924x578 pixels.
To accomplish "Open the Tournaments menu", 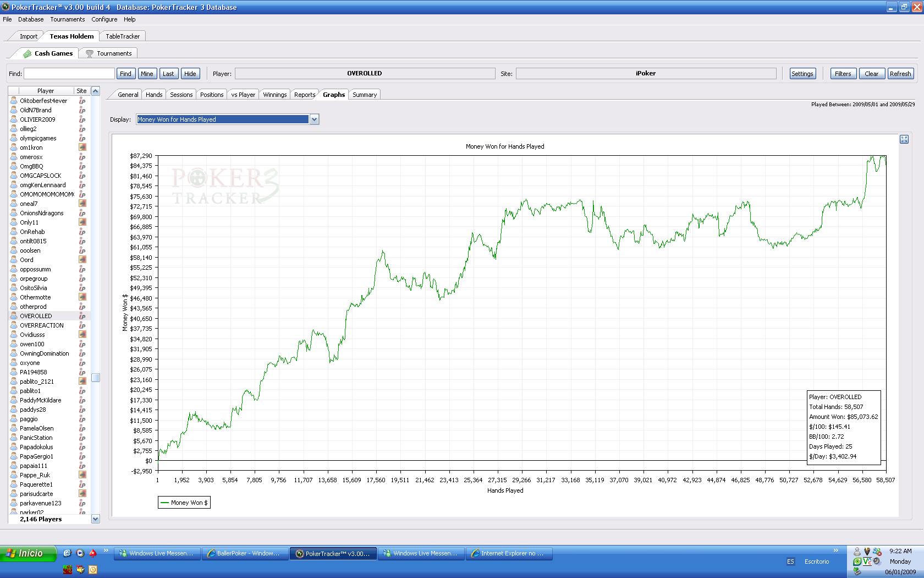I will click(68, 19).
